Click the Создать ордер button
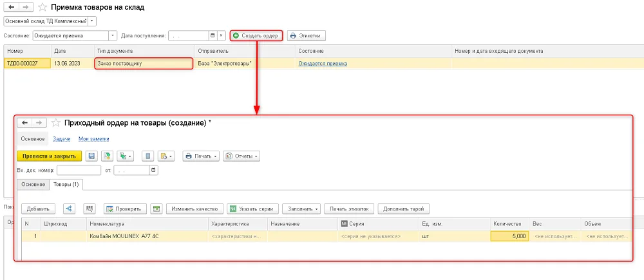The height and width of the screenshot is (280, 644). pos(256,35)
